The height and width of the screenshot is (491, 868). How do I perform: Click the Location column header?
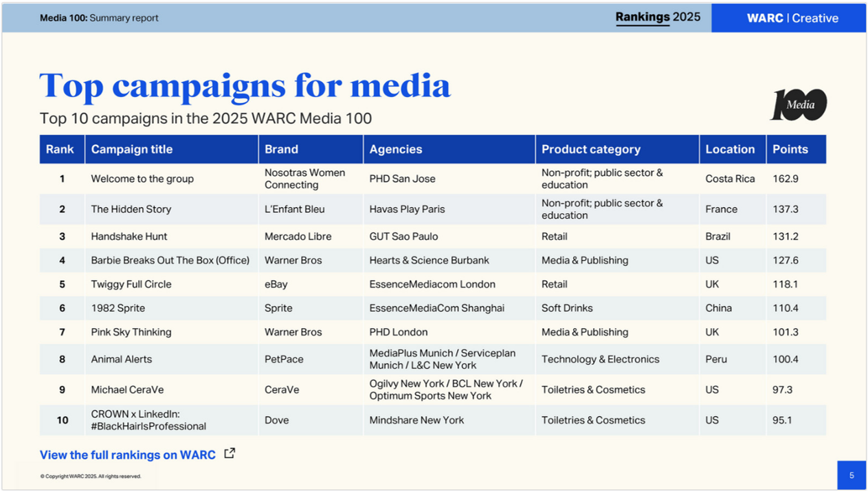point(730,149)
